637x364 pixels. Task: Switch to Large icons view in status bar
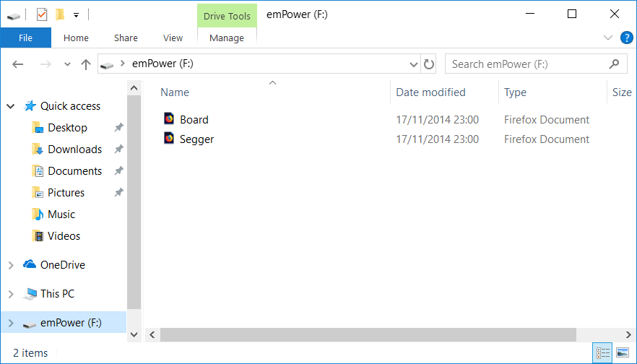623,352
